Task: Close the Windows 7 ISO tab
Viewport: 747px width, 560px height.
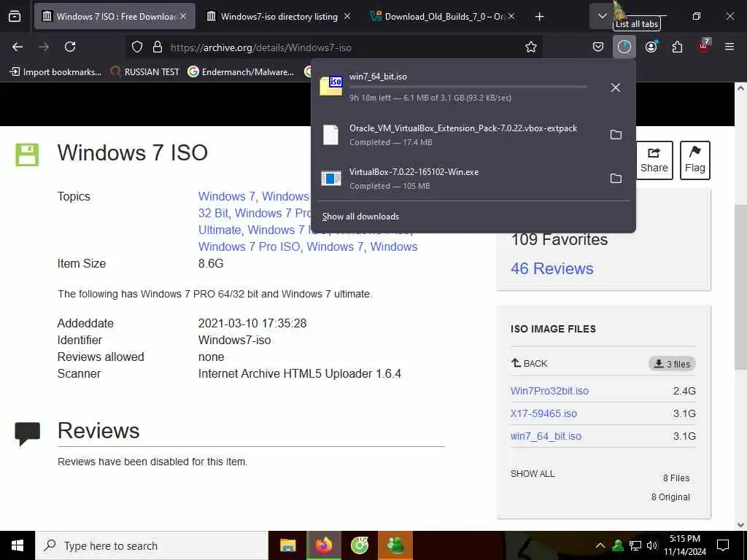Action: 183,17
